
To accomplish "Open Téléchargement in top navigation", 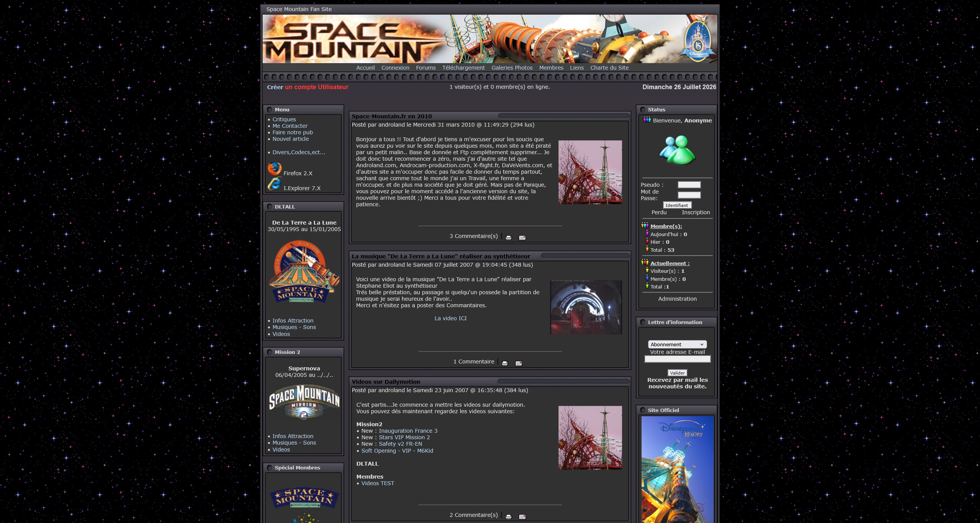I will tap(463, 68).
